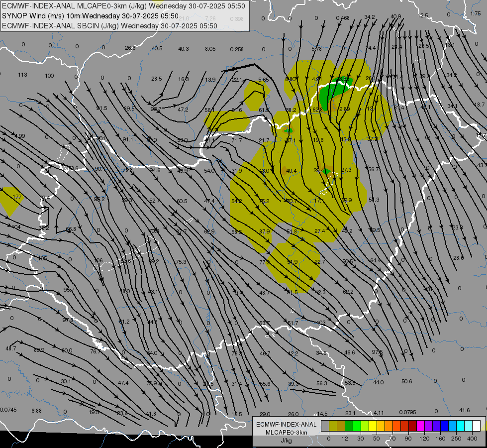The height and width of the screenshot is (448, 487).
Task: Click the map value 28.6
Action: click(x=458, y=258)
